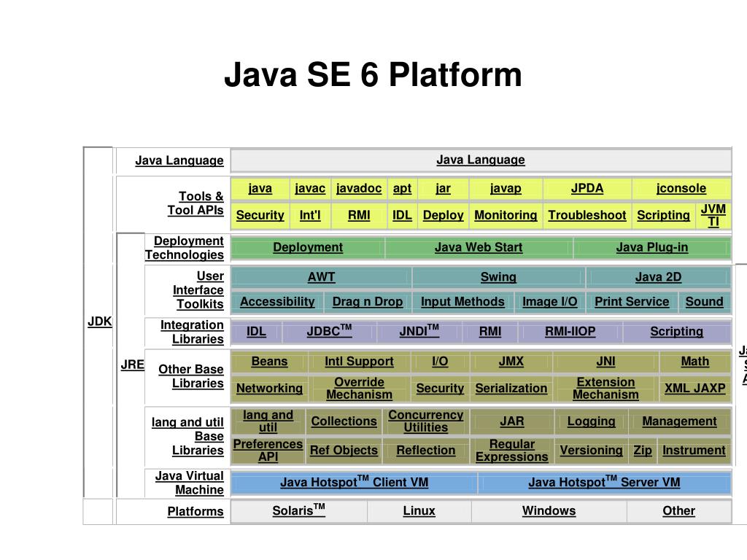Open the javadoc link
Viewport: 747px width, 560px height.
359,188
